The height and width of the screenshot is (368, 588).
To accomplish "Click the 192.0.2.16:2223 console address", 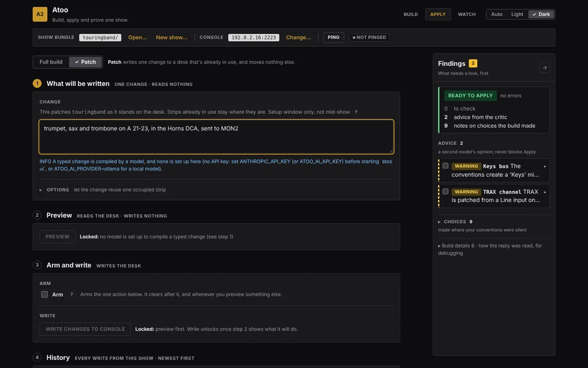I will pyautogui.click(x=254, y=38).
